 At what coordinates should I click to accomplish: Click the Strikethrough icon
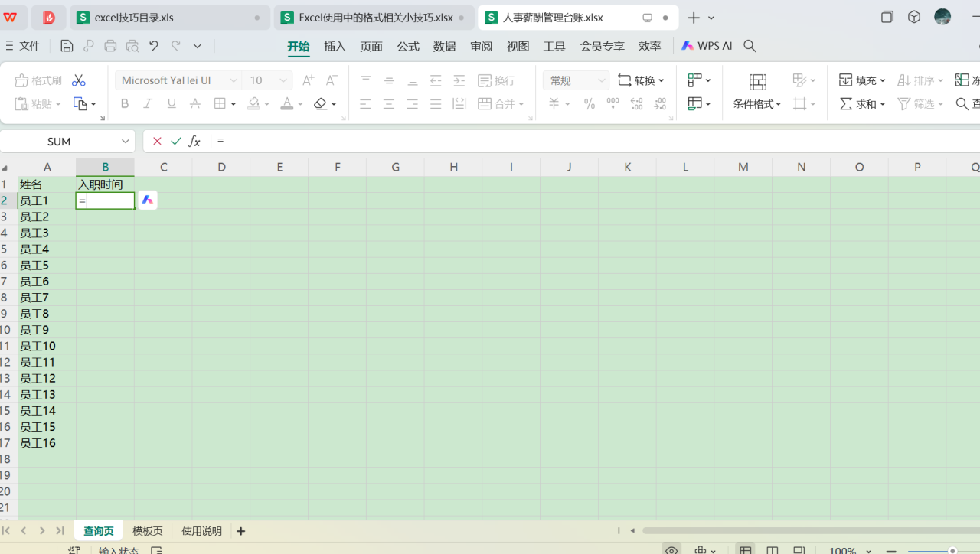coord(195,103)
